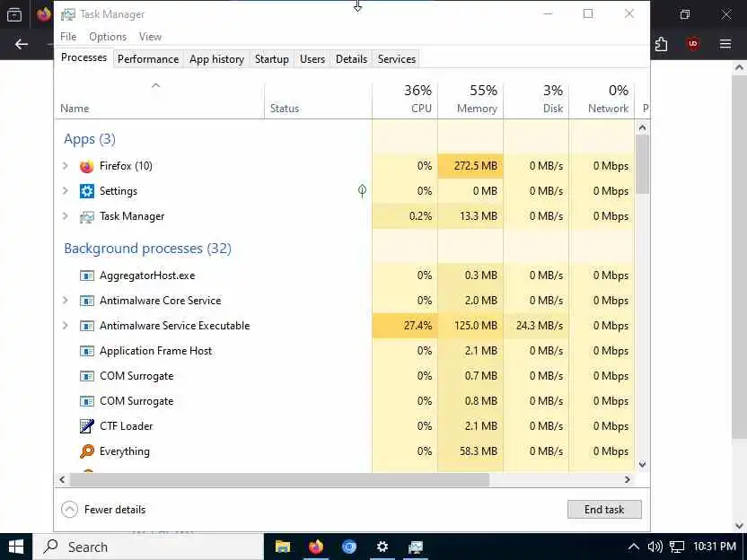Click the Settings suspended leaf status icon
The width and height of the screenshot is (747, 560).
362,191
